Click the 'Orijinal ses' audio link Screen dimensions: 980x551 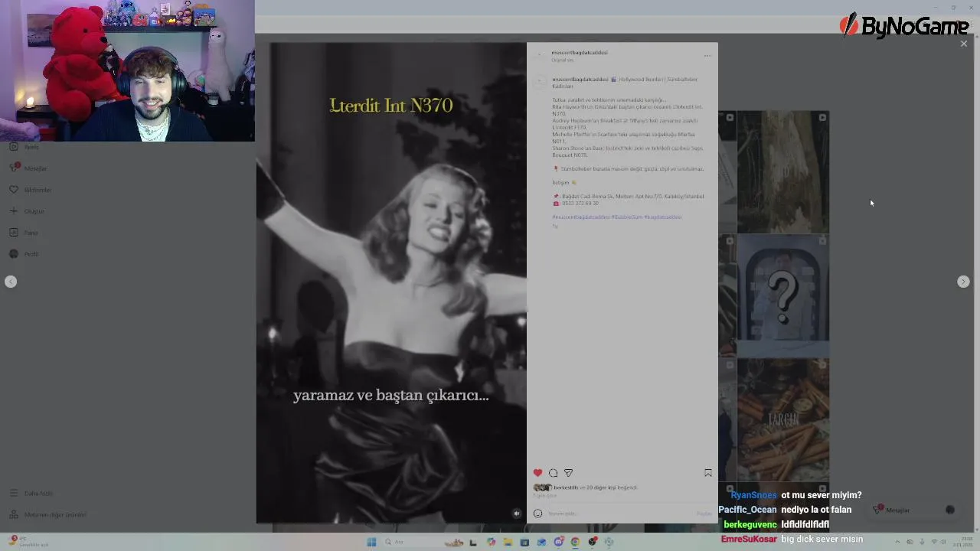tap(563, 60)
